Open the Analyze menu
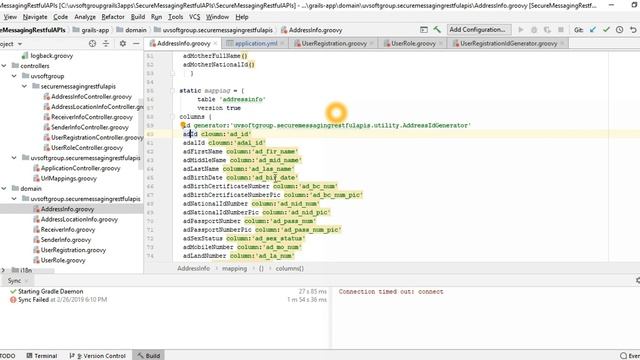This screenshot has height=360, width=640. click(85, 17)
